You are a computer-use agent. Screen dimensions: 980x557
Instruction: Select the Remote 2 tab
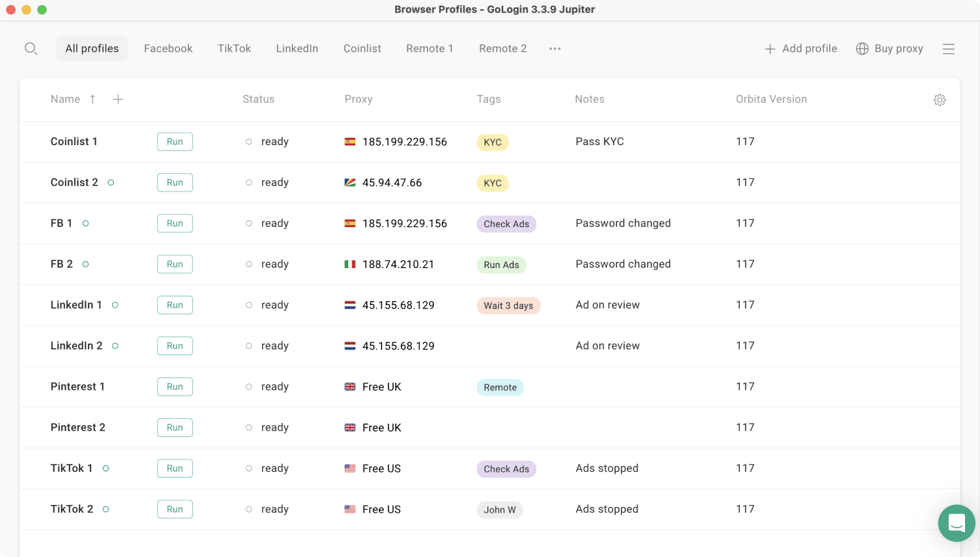click(503, 49)
